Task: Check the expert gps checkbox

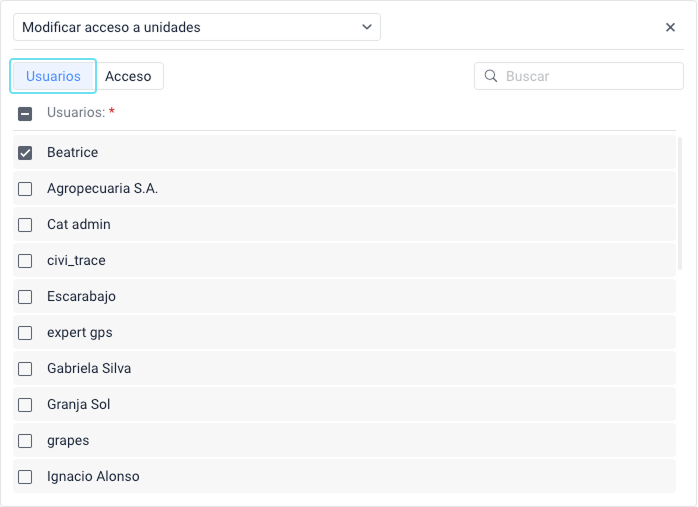Action: (25, 333)
